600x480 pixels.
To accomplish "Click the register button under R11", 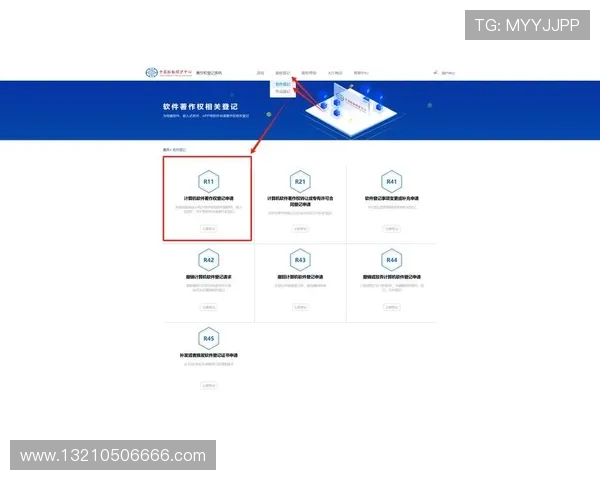I will click(x=209, y=229).
